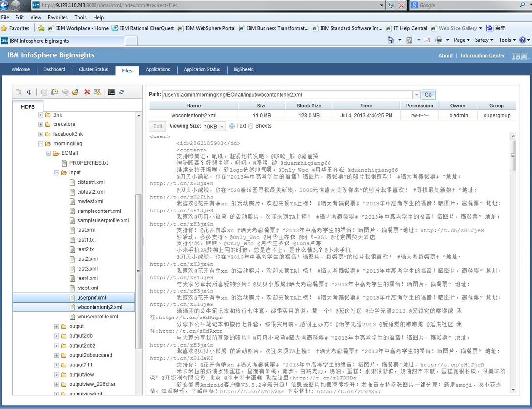This screenshot has width=532, height=409.
Task: Click the file content vertical scrollbar thumb
Action: pos(513,155)
